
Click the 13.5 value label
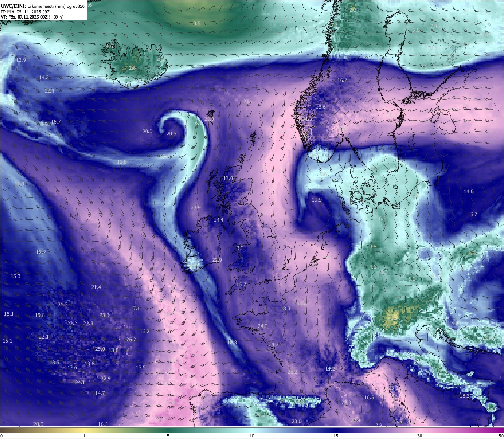coord(54,363)
